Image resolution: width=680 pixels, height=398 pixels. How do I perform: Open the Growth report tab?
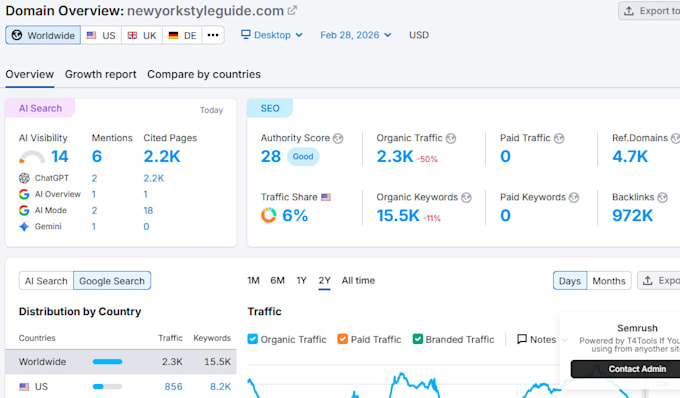pos(101,75)
